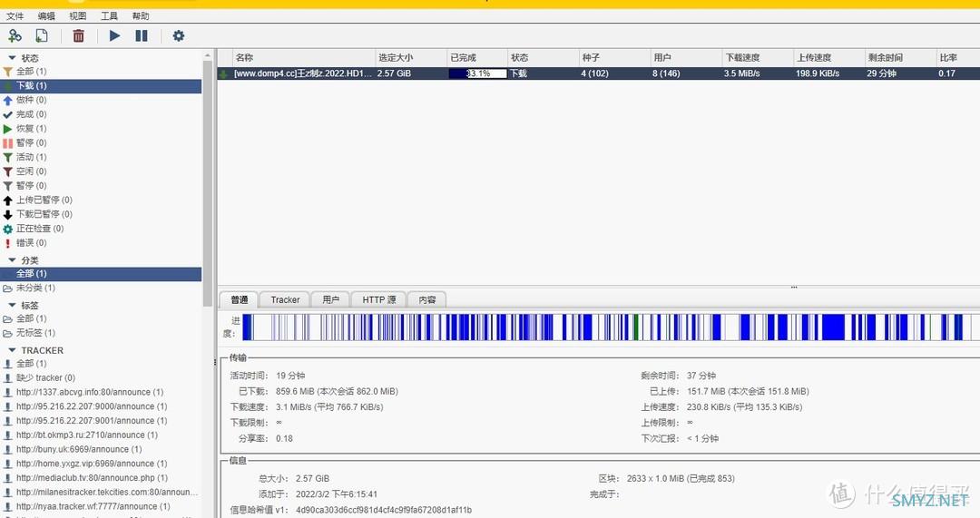Sort by the 上传速度 column header

coord(828,57)
